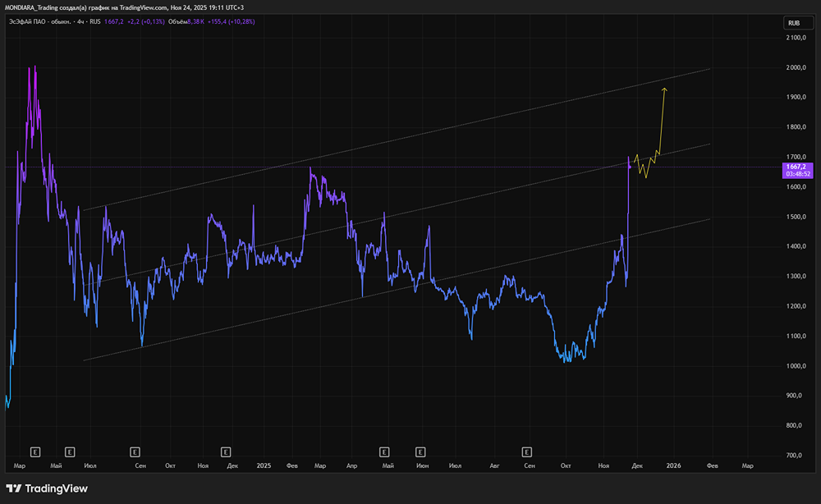Click the 800,0 price axis label
This screenshot has width=821, height=504.
click(794, 425)
